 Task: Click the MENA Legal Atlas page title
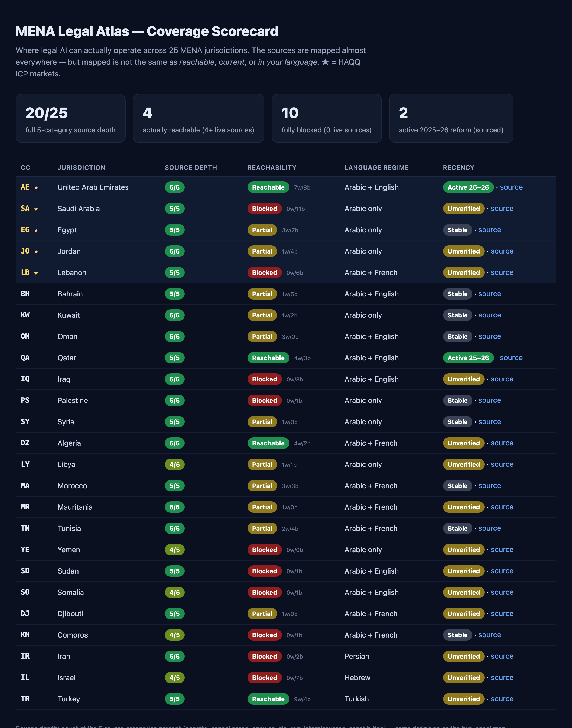tap(147, 31)
